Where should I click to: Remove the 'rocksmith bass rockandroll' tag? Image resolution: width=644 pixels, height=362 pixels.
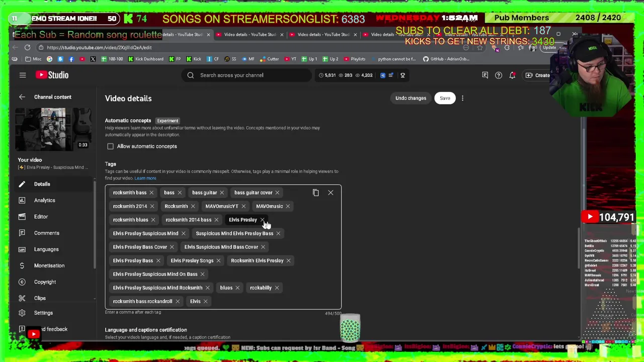tap(178, 301)
